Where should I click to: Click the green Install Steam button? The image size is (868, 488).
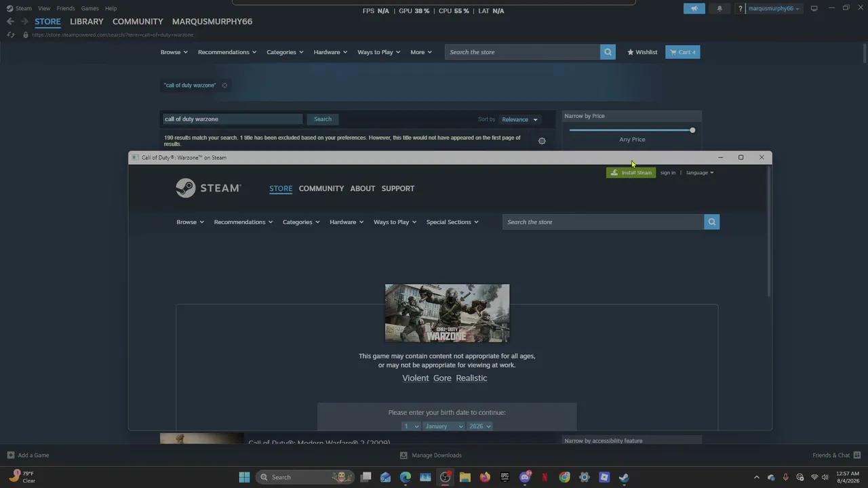(631, 173)
